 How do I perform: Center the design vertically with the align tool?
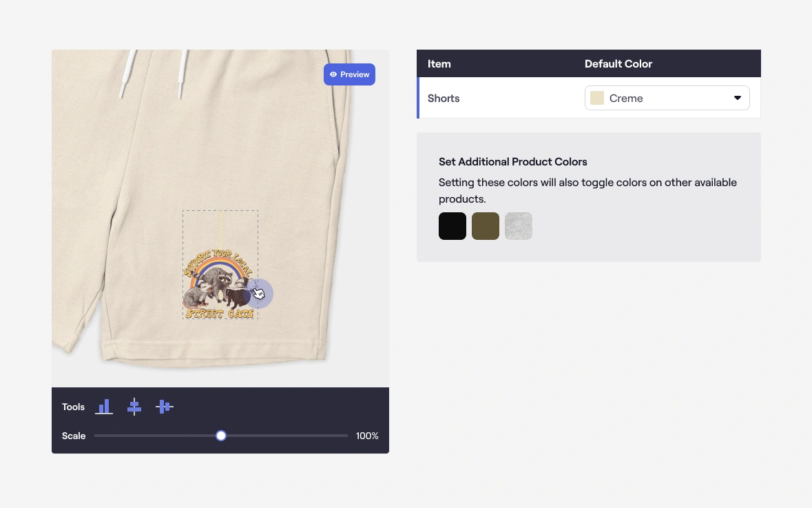point(164,407)
